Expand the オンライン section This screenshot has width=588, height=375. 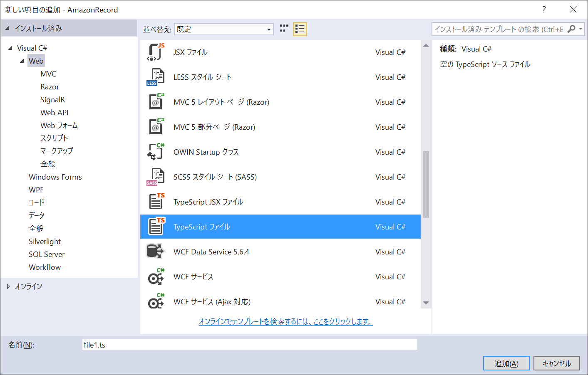pyautogui.click(x=8, y=286)
